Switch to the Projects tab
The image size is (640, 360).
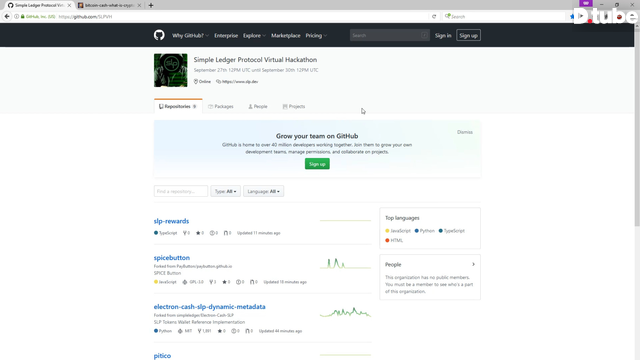294,107
